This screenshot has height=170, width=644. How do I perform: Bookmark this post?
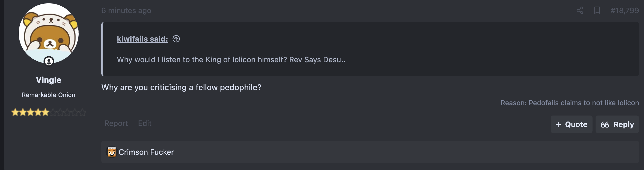tap(597, 11)
